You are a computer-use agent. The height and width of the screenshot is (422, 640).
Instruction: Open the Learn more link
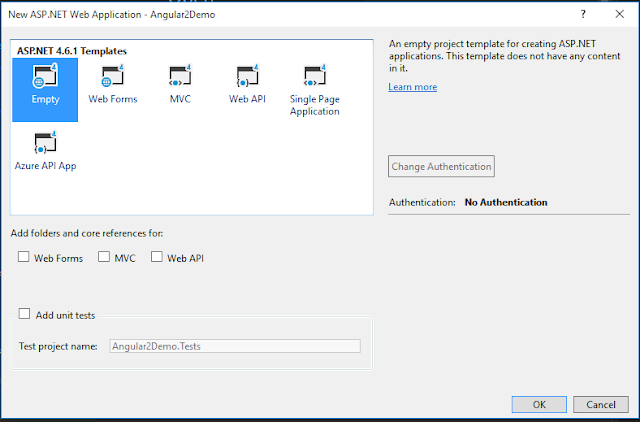[413, 87]
